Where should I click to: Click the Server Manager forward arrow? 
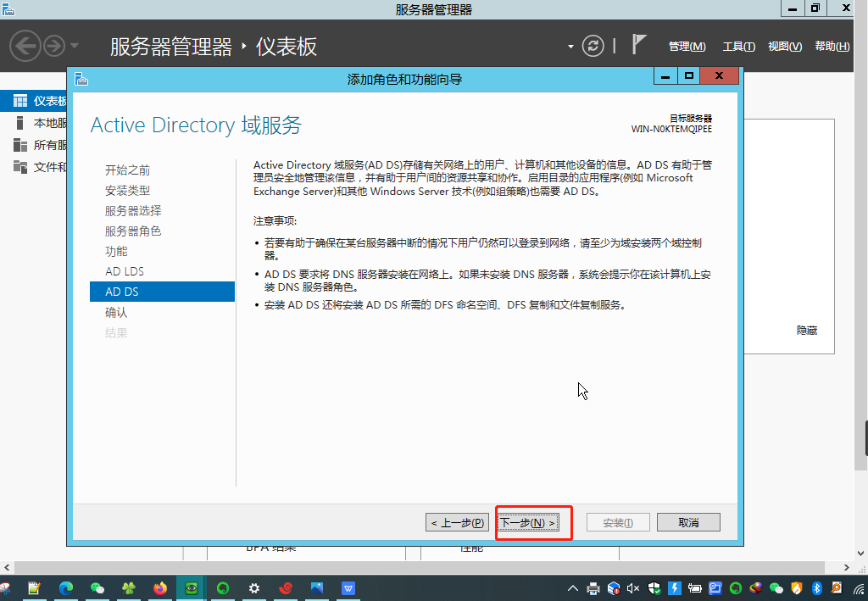[54, 46]
